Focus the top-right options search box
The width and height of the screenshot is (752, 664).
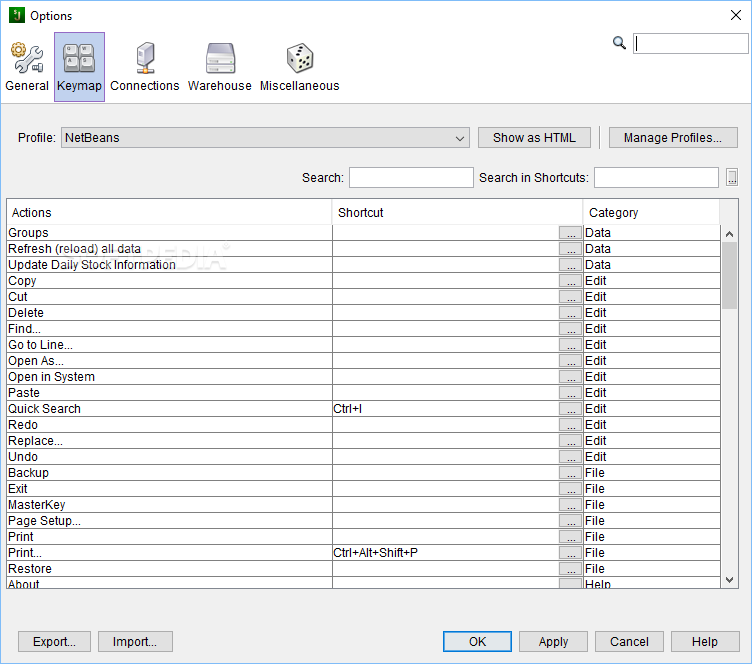pos(690,44)
